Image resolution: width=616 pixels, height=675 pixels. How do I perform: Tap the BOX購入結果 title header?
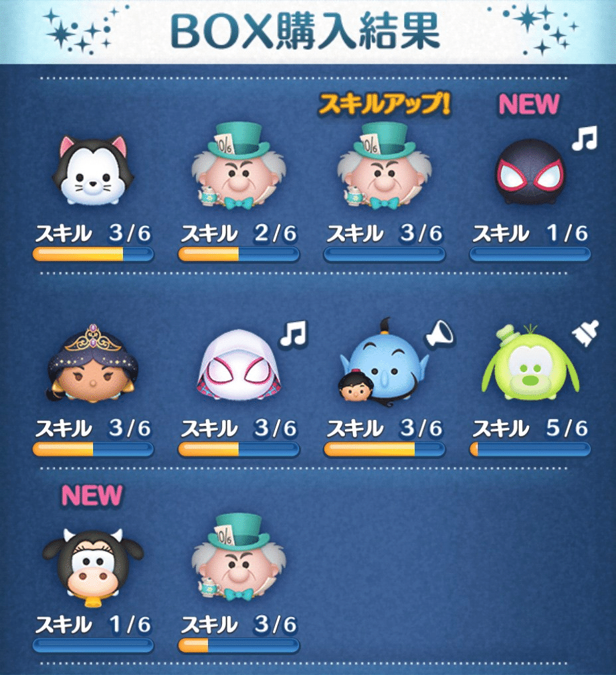pos(305,31)
